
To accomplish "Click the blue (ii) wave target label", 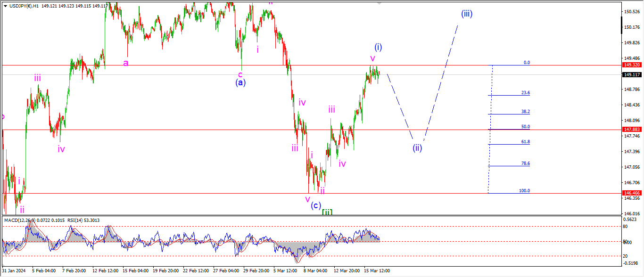I will click(417, 147).
